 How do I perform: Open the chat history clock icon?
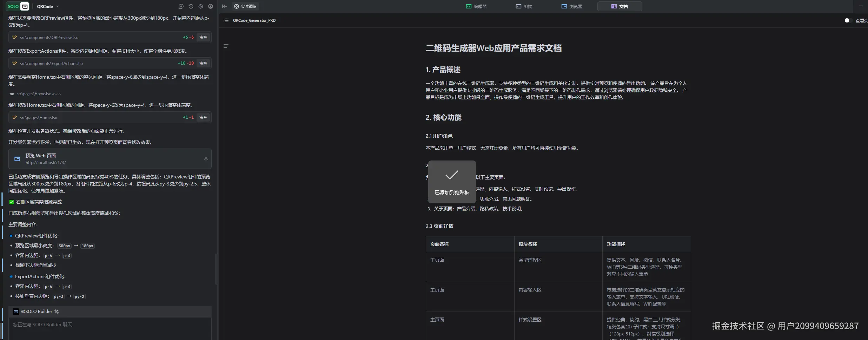pos(191,6)
